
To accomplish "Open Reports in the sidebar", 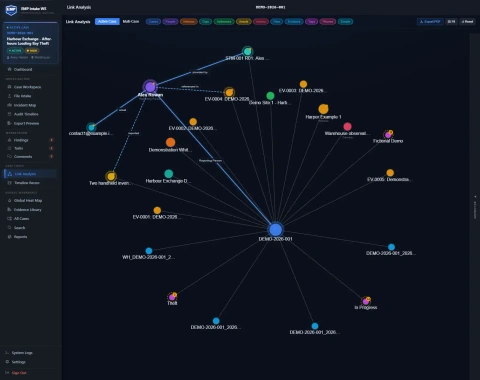I will pyautogui.click(x=20, y=237).
